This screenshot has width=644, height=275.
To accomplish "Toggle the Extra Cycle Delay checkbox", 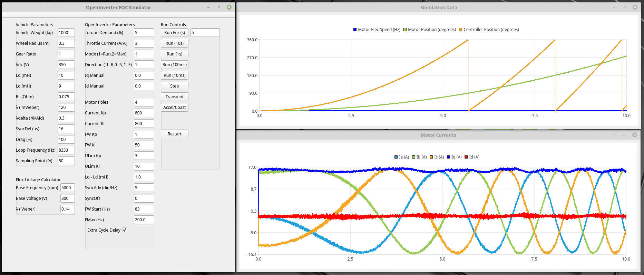I will point(125,230).
